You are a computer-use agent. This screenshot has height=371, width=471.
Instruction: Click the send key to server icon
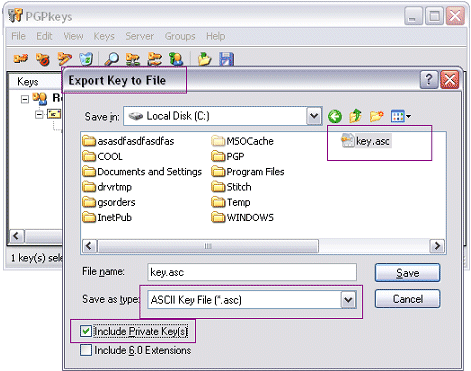[133, 59]
